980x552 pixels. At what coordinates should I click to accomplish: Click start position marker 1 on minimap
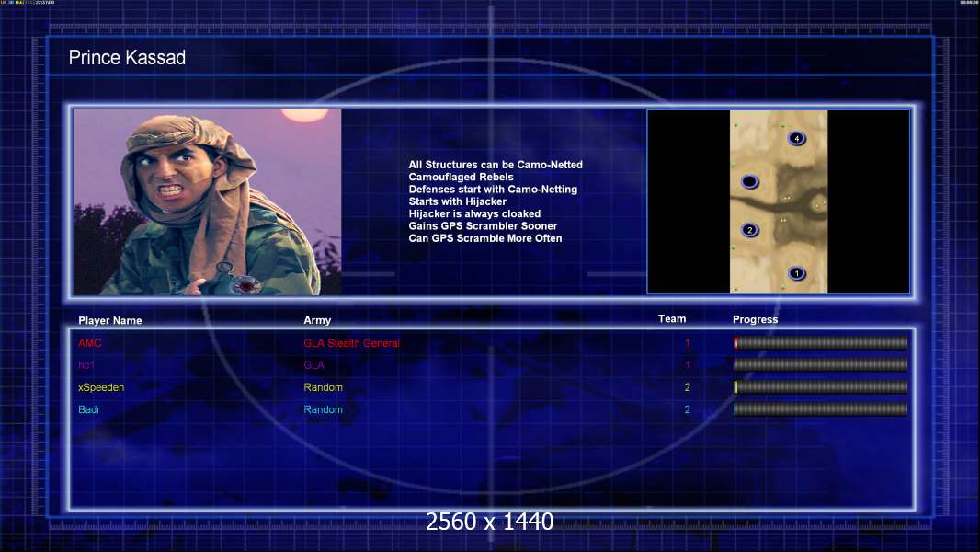pyautogui.click(x=796, y=273)
